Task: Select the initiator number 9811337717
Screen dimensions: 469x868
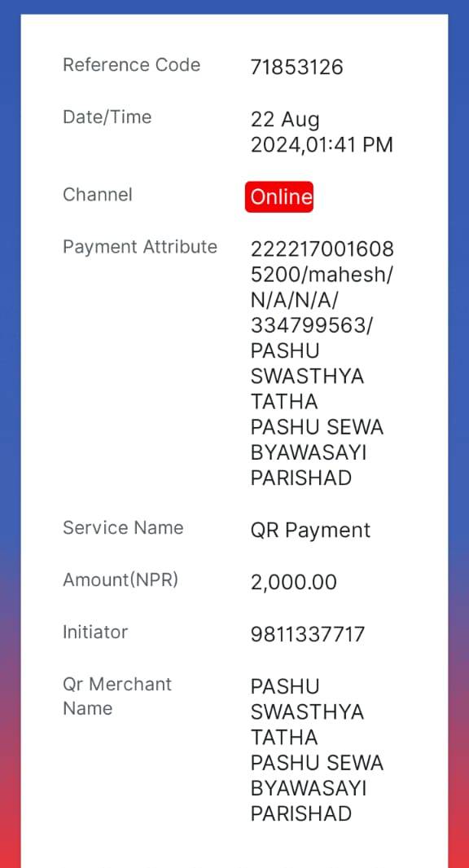Action: pos(308,634)
